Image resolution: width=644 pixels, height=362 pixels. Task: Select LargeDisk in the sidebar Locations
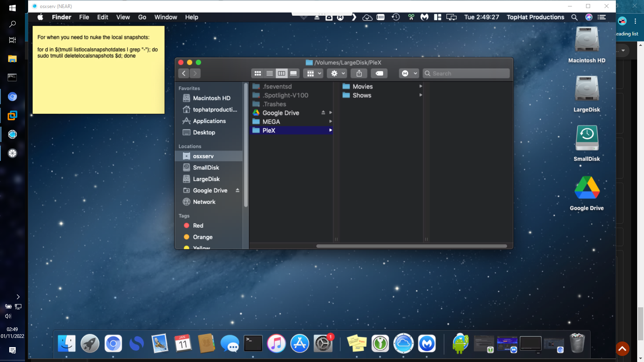point(206,179)
